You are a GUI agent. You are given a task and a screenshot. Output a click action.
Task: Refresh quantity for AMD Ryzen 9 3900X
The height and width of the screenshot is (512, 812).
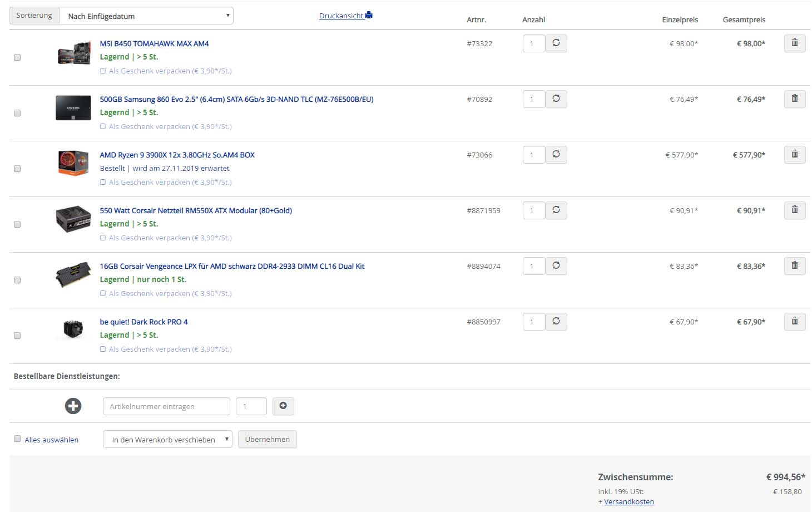coord(556,155)
